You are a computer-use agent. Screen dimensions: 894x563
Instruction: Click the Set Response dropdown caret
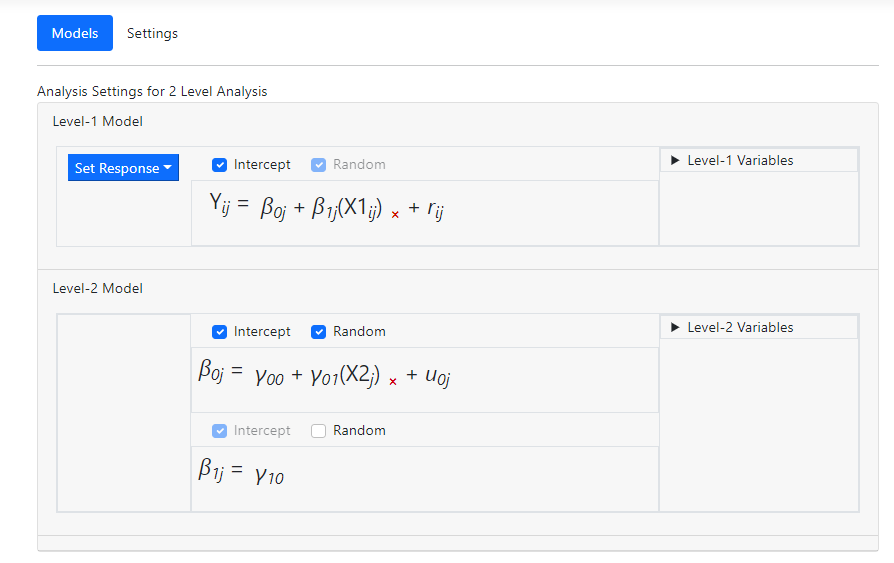pyautogui.click(x=168, y=168)
